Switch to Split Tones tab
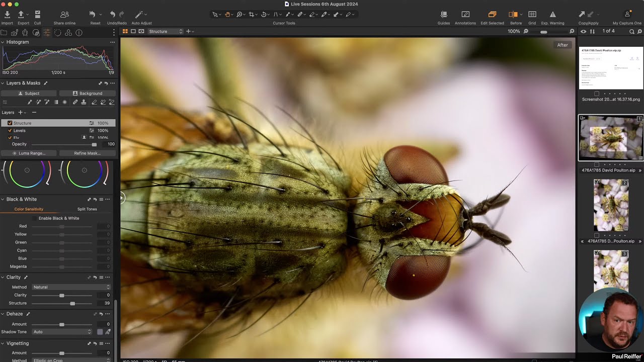Viewport: 644px width, 362px height. point(87,209)
